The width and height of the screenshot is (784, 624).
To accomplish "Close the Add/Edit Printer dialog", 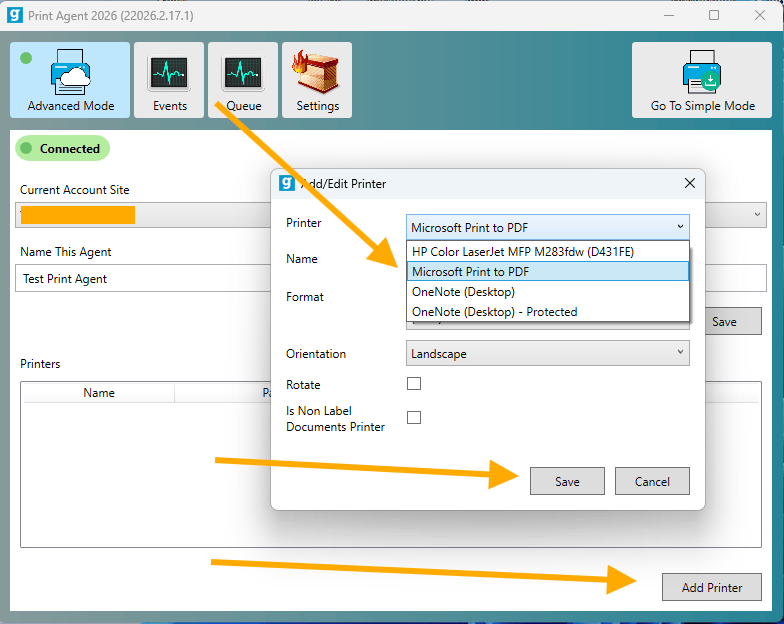I will [x=690, y=183].
